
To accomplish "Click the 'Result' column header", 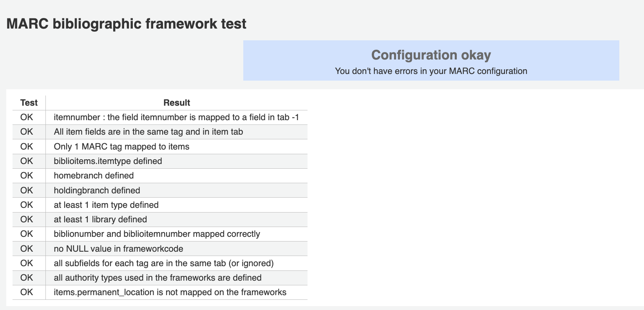I will tap(176, 103).
